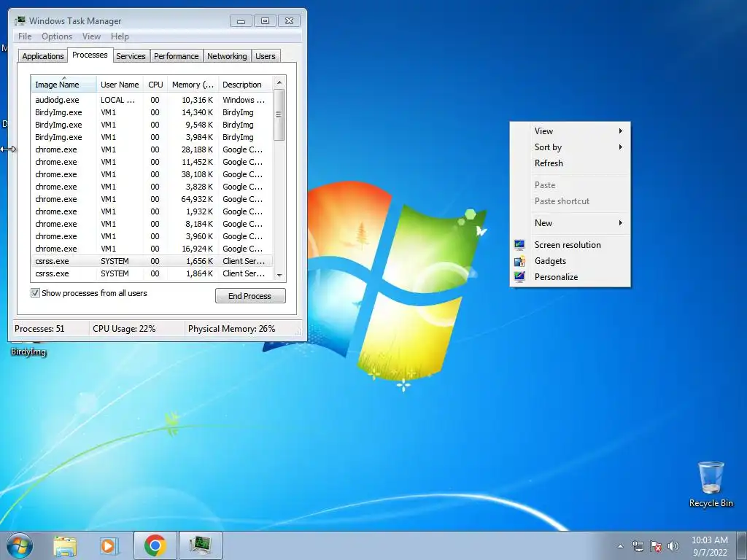Launch Windows Media Player from the taskbar
Image resolution: width=747 pixels, height=560 pixels.
(x=109, y=545)
